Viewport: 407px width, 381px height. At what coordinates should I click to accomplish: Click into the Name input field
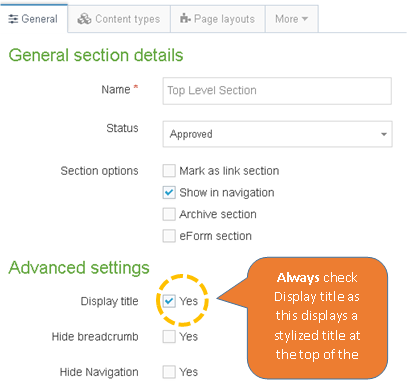pos(277,91)
